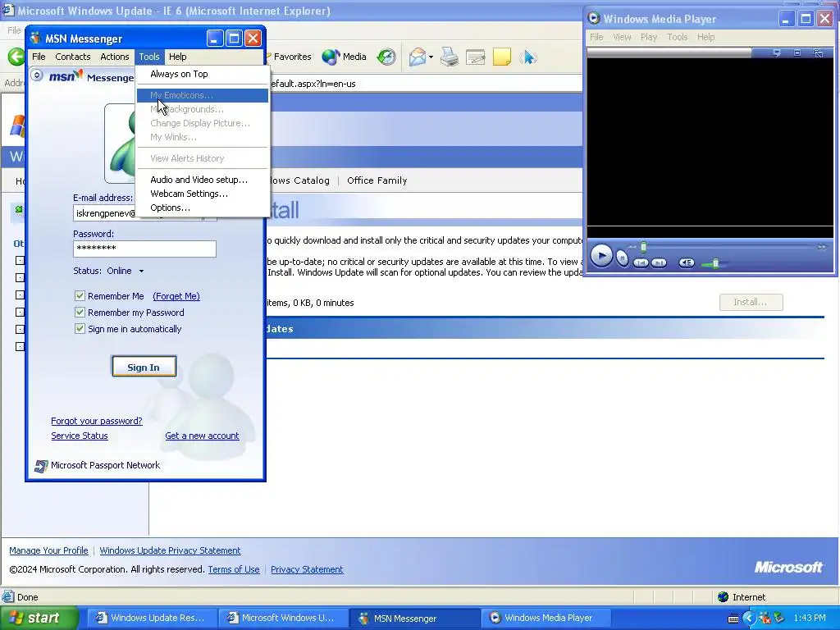The height and width of the screenshot is (630, 840).
Task: Select Always on Top in Tools menu
Action: click(203, 74)
